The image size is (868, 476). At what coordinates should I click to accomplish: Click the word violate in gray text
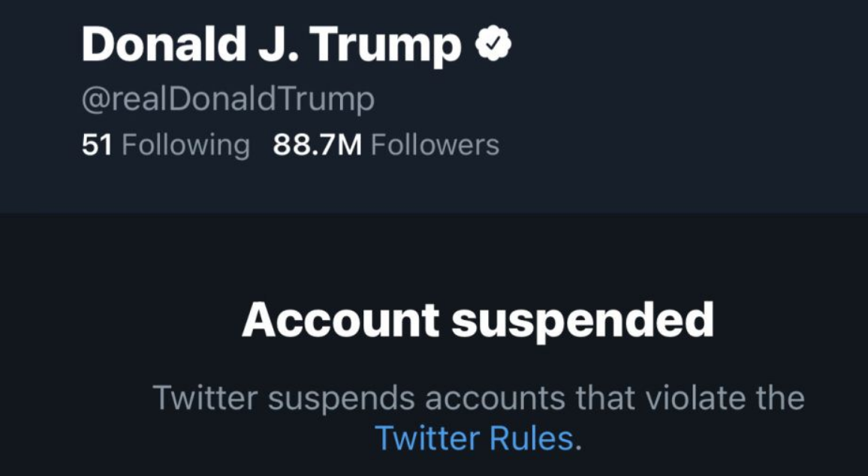[x=690, y=398]
